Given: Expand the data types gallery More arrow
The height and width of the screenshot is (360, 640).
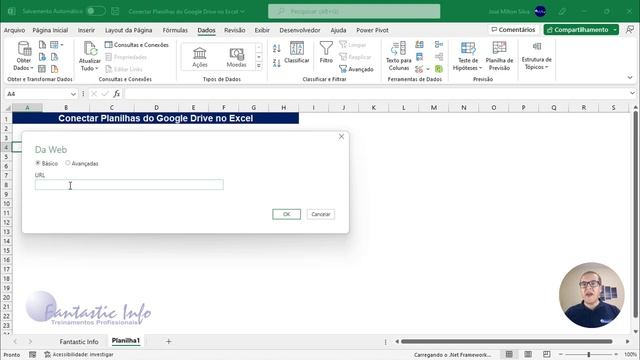Looking at the screenshot, I should [x=259, y=66].
